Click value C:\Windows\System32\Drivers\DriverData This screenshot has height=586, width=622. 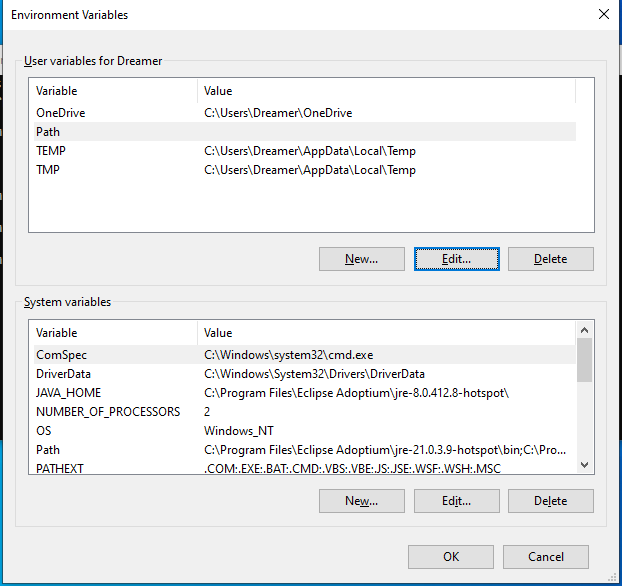click(x=314, y=374)
